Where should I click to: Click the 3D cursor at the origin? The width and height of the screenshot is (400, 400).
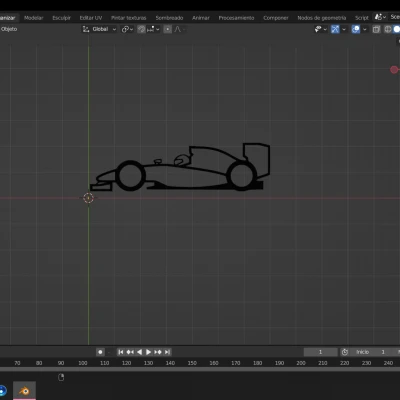coord(88,198)
